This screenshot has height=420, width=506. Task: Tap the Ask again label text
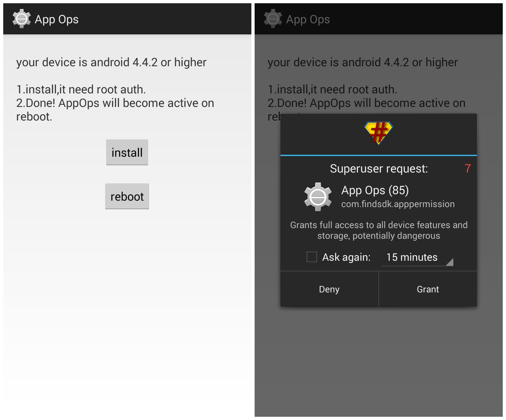point(346,257)
